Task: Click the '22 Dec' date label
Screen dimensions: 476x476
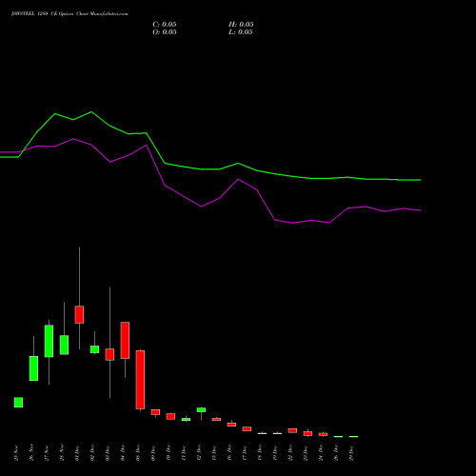Action: pyautogui.click(x=290, y=453)
